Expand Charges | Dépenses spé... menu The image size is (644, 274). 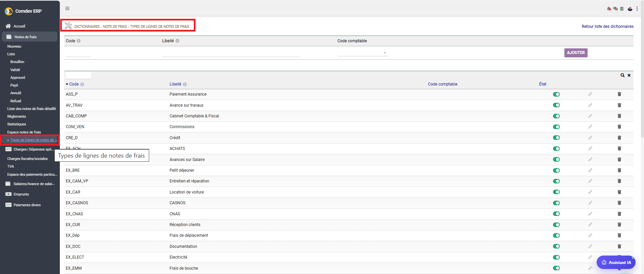[x=30, y=149]
